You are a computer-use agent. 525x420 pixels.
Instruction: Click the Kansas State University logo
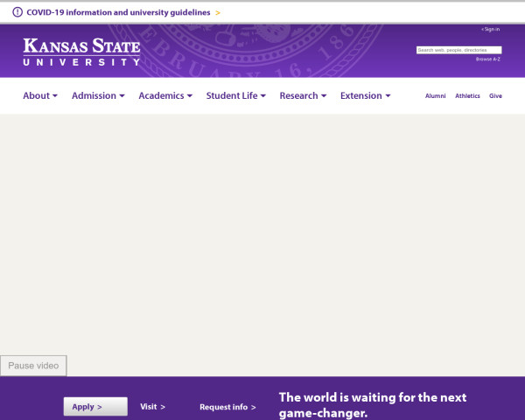click(81, 52)
